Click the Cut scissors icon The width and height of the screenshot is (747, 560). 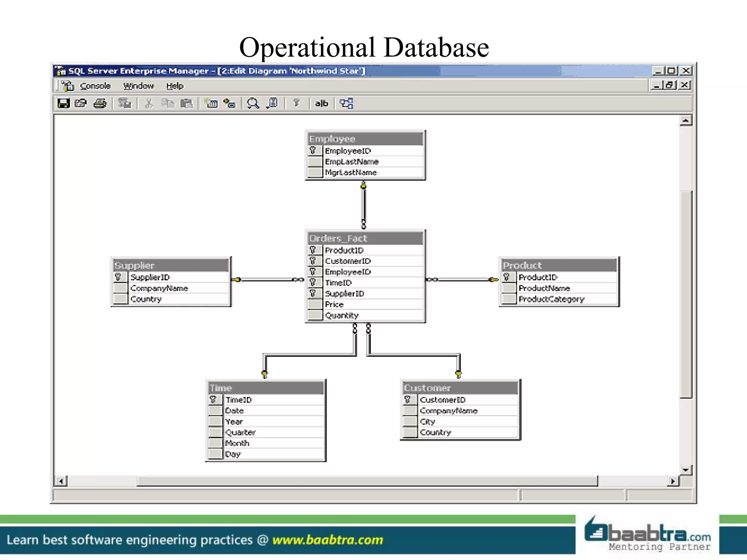(x=148, y=104)
